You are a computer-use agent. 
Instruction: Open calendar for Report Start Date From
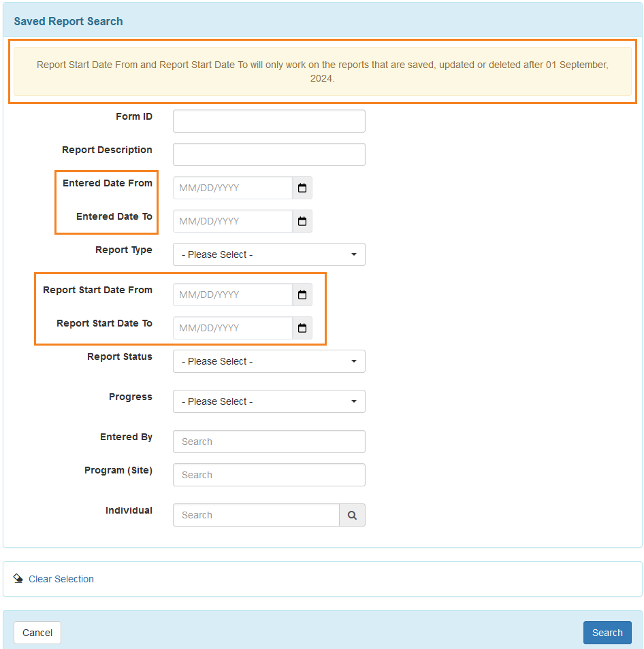point(302,295)
